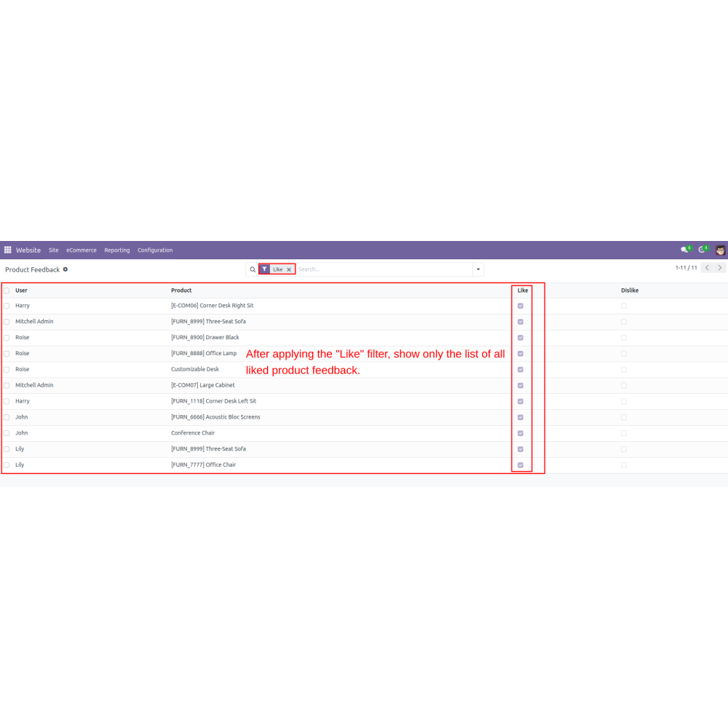The height and width of the screenshot is (728, 728).
Task: Click the Like filter label
Action: [x=277, y=269]
